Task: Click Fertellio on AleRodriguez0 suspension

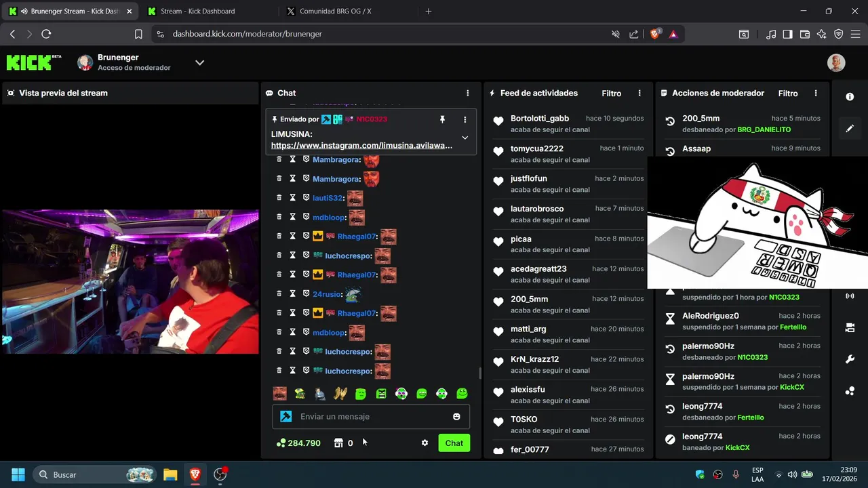Action: click(792, 327)
